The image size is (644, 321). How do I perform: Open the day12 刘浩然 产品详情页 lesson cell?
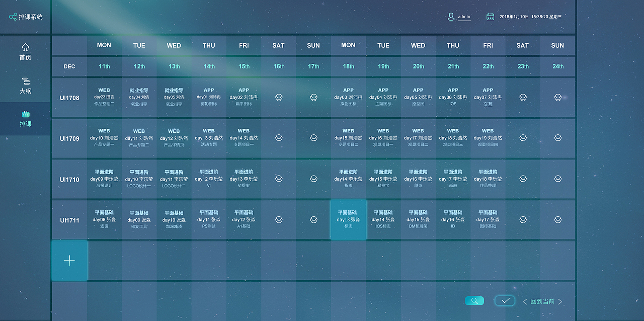coord(174,138)
